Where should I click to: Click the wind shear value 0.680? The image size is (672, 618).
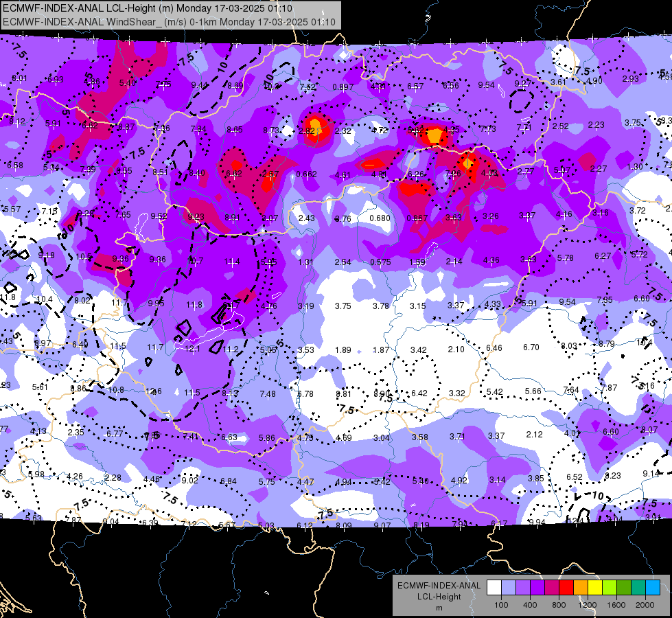(x=380, y=218)
